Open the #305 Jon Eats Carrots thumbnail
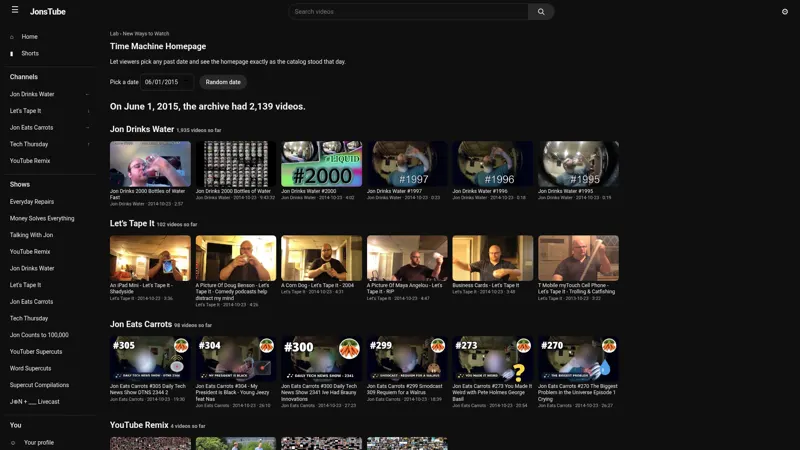The width and height of the screenshot is (800, 450). pyautogui.click(x=150, y=359)
